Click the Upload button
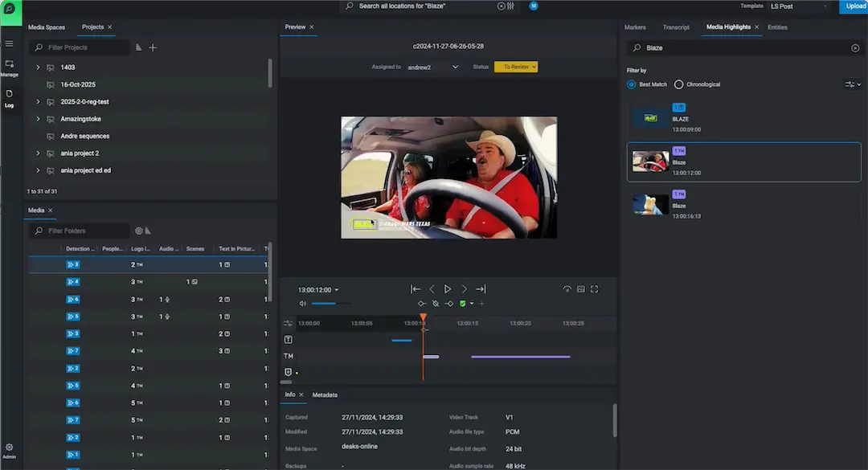The height and width of the screenshot is (470, 868). [x=854, y=6]
